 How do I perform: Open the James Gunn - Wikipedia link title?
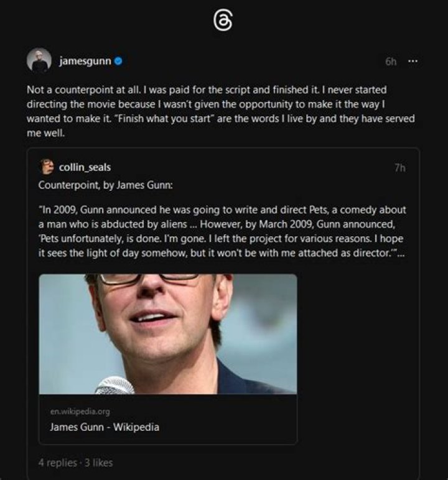click(105, 427)
